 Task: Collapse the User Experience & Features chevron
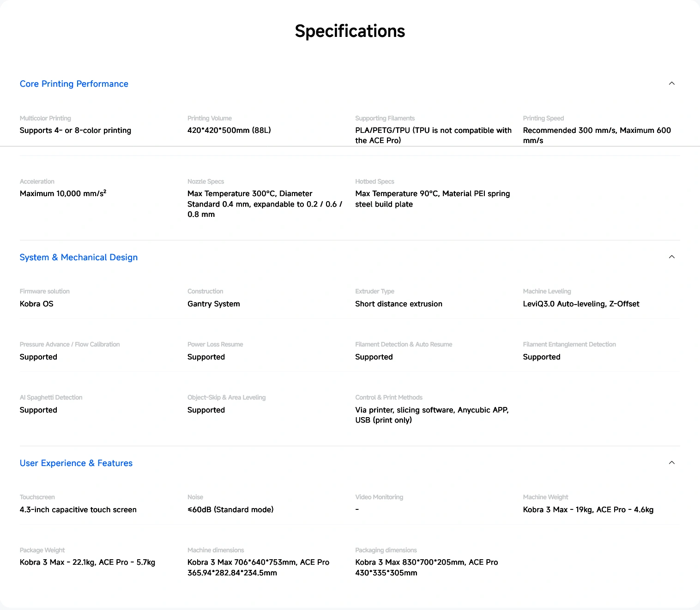671,463
